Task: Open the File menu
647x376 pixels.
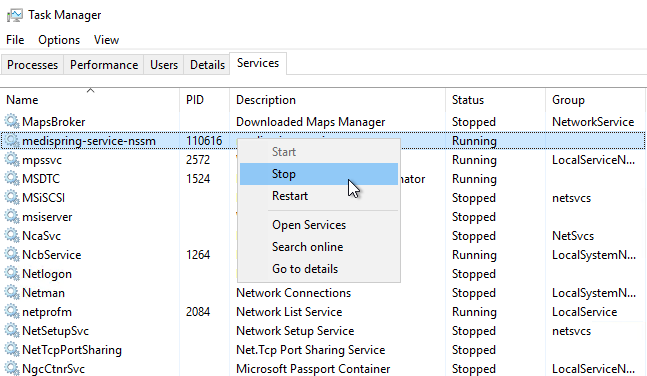Action: [x=15, y=40]
